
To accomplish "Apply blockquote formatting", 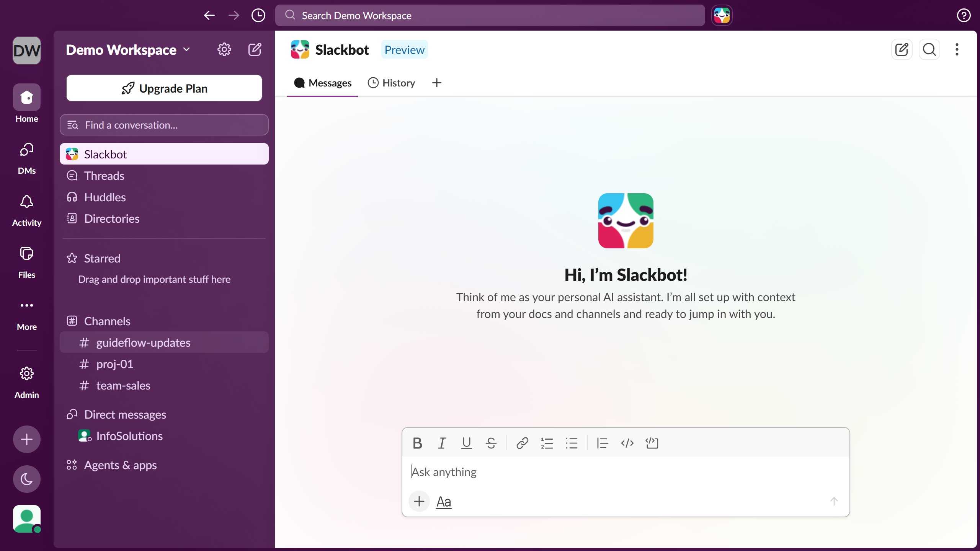I will tap(603, 443).
